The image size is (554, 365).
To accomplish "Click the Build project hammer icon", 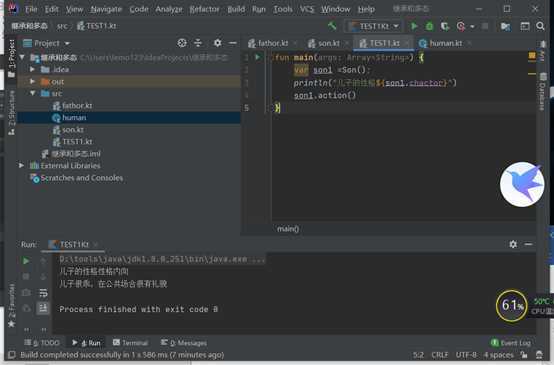I will click(332, 26).
